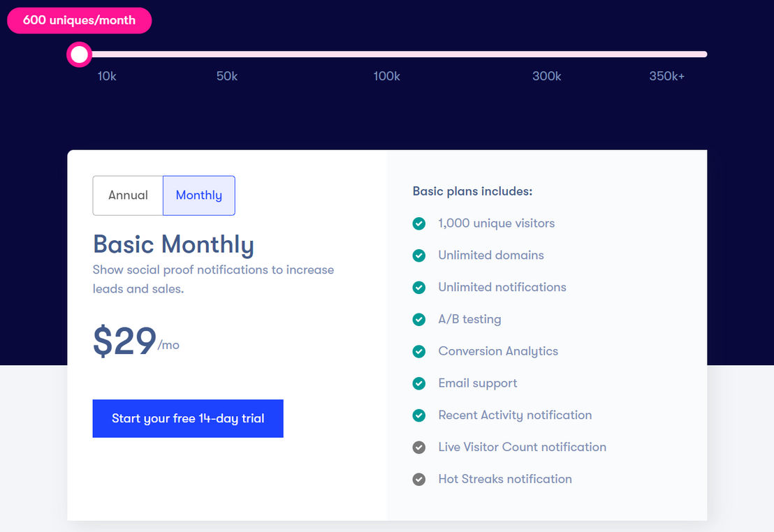Click the pink slider handle
The height and width of the screenshot is (532, 774).
coord(79,54)
